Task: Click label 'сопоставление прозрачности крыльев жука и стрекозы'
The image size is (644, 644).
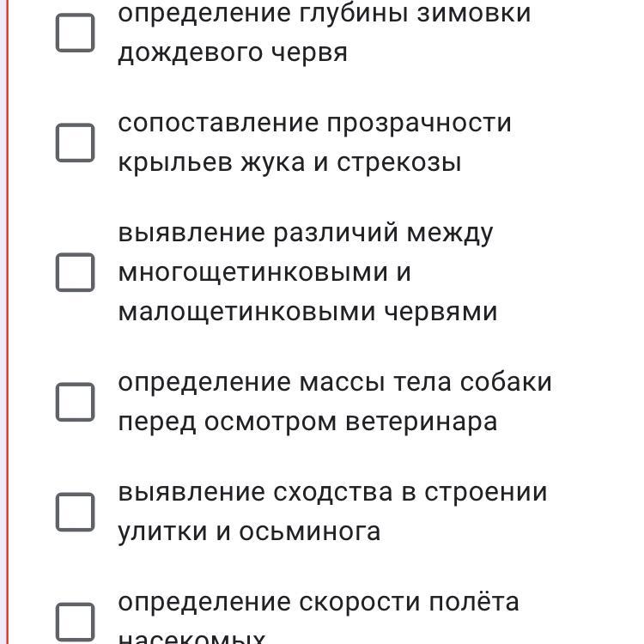Action: point(314,143)
